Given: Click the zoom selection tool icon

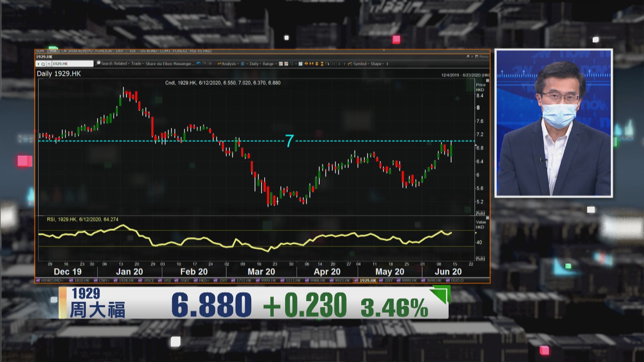Looking at the screenshot, I should pos(327,63).
